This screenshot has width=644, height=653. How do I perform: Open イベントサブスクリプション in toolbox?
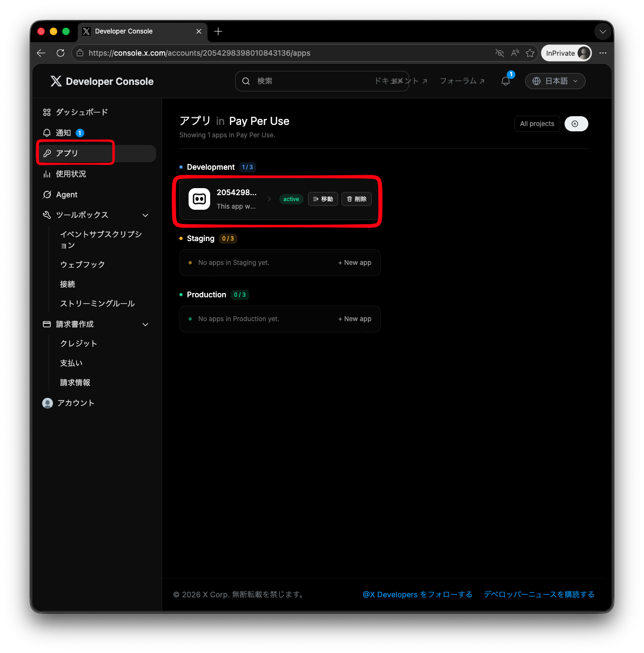coord(101,239)
